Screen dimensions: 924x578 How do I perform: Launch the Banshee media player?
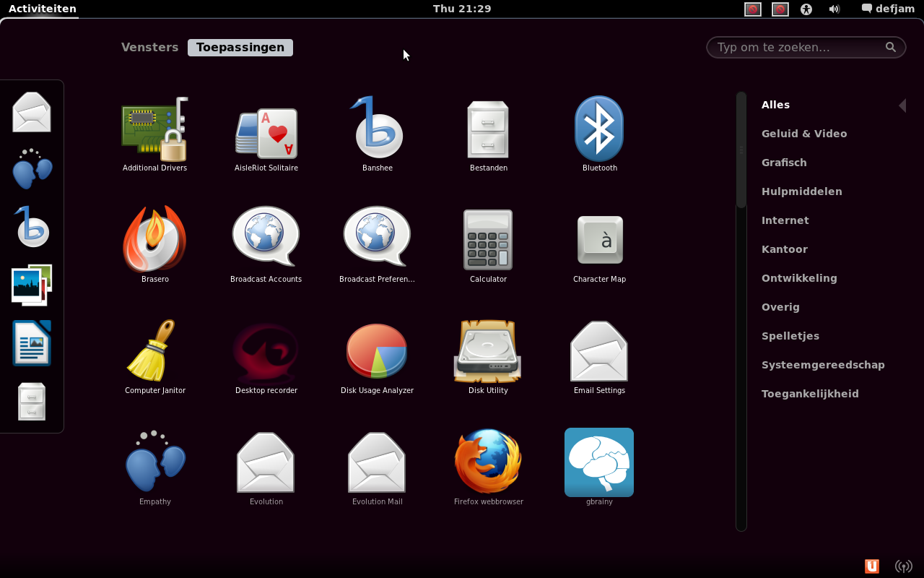pos(377,130)
